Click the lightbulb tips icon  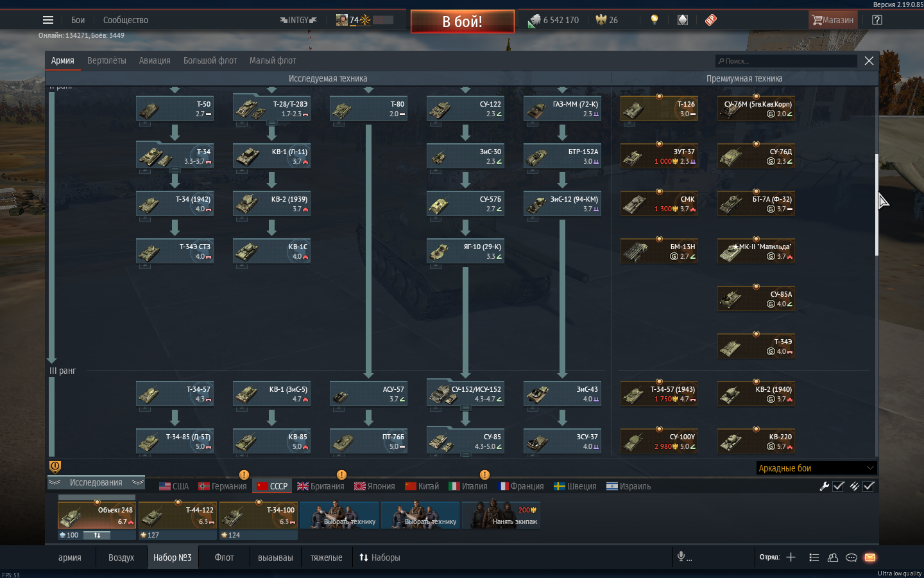[x=654, y=20]
